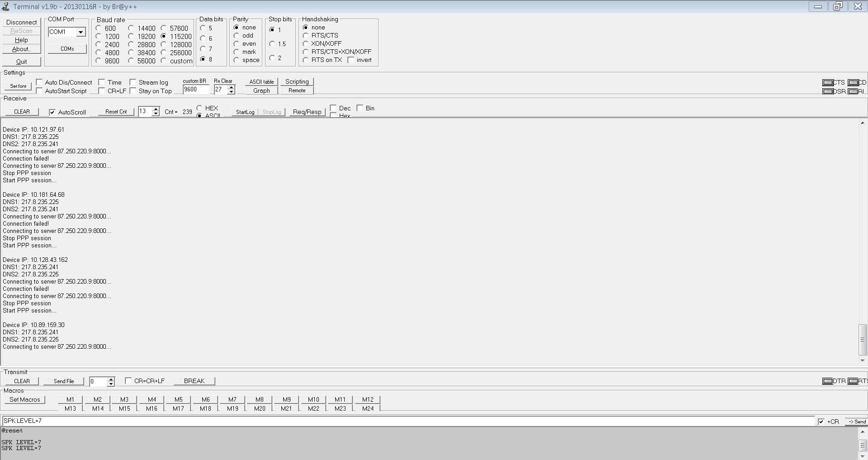
Task: Run macro M1
Action: [x=70, y=399]
